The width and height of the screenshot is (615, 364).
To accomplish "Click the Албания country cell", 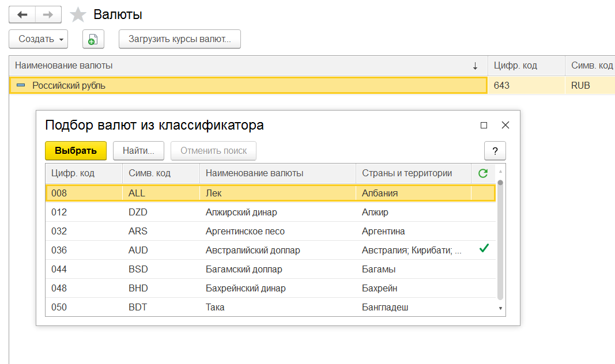I will pyautogui.click(x=413, y=193).
